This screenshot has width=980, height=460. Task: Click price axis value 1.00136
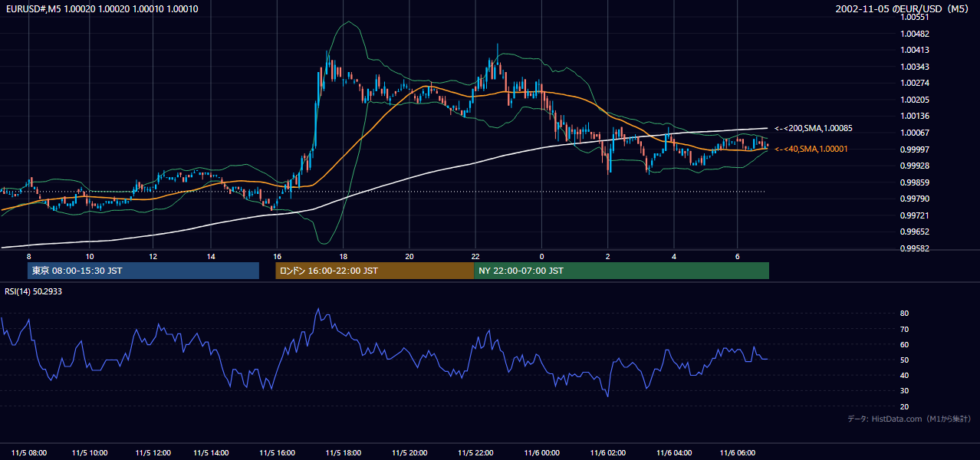[915, 116]
